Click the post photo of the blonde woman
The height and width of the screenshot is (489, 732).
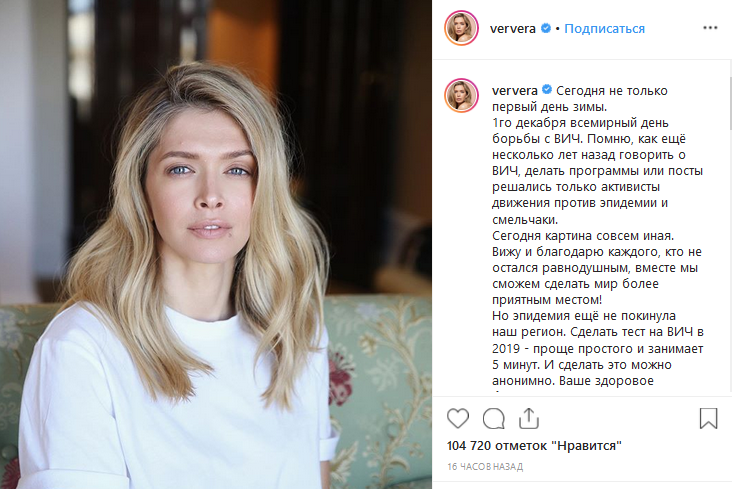[x=216, y=244]
